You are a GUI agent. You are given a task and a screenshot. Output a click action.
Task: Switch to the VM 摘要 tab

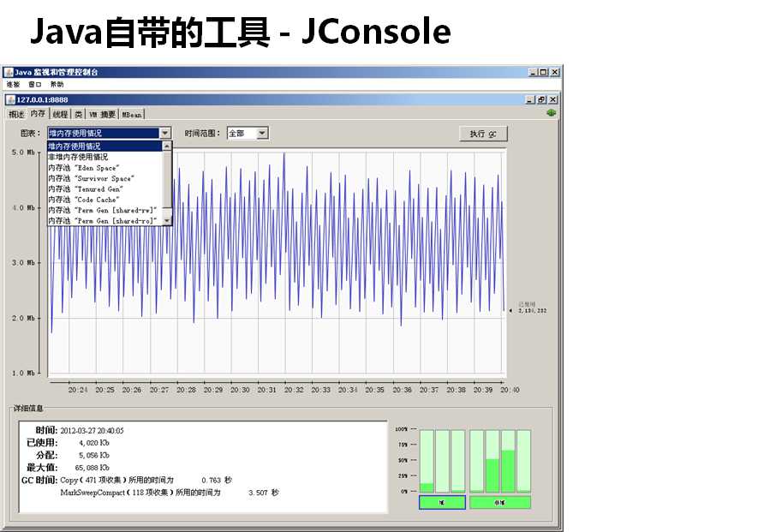click(x=102, y=114)
